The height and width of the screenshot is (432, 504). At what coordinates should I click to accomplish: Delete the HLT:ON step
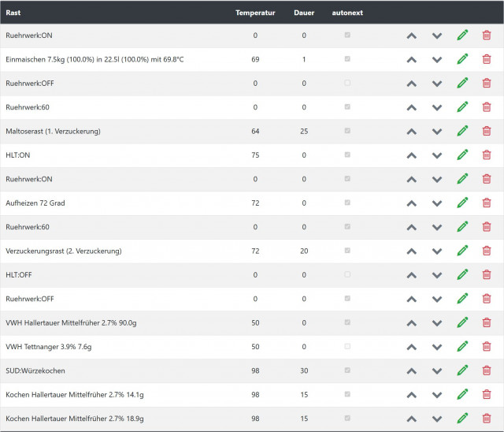pos(487,155)
